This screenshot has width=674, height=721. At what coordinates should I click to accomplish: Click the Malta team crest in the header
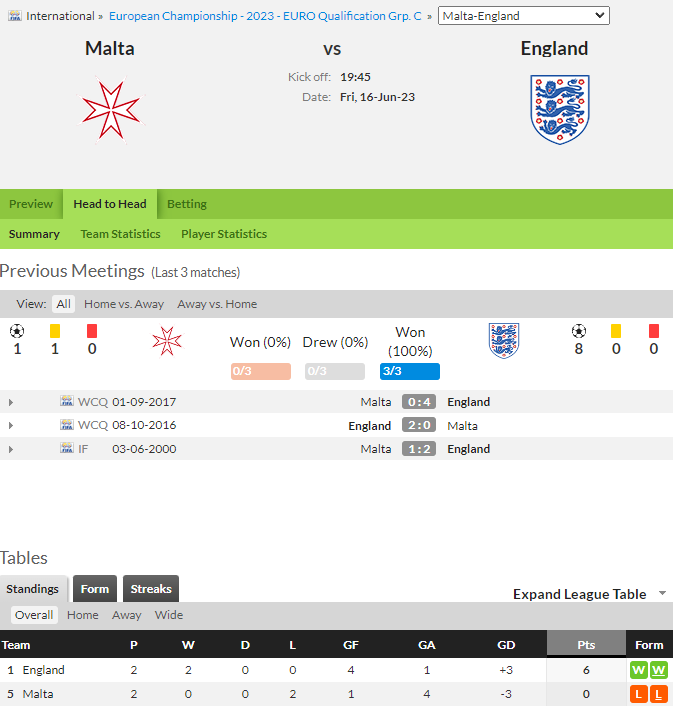tap(111, 110)
